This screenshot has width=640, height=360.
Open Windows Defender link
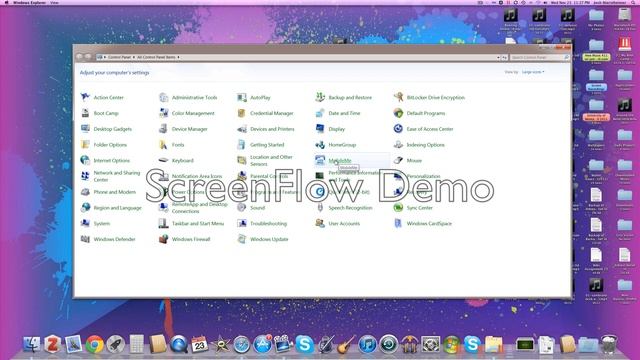pyautogui.click(x=114, y=239)
